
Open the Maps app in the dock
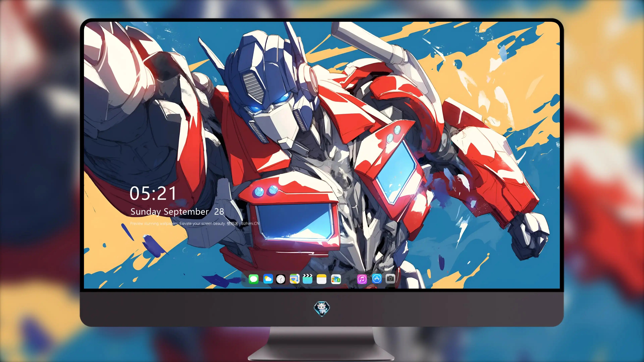[294, 279]
